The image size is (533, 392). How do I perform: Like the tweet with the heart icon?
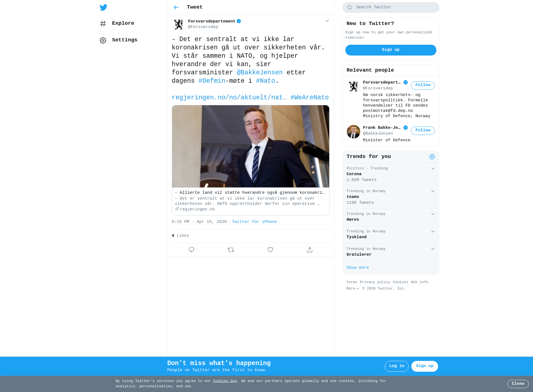pos(270,250)
